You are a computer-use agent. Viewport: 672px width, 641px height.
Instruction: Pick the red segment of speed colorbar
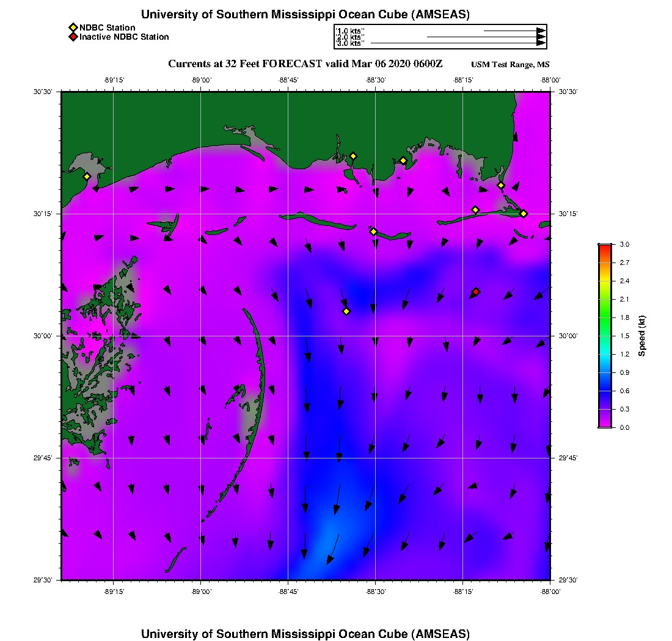tap(605, 250)
